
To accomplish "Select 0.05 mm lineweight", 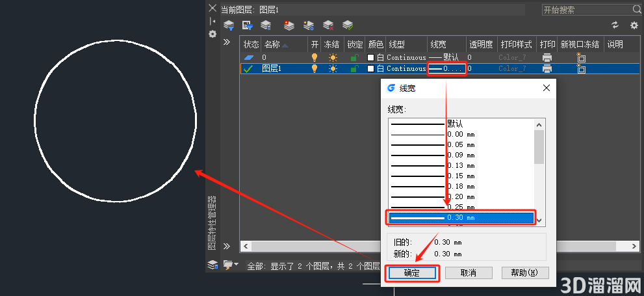I will point(461,144).
